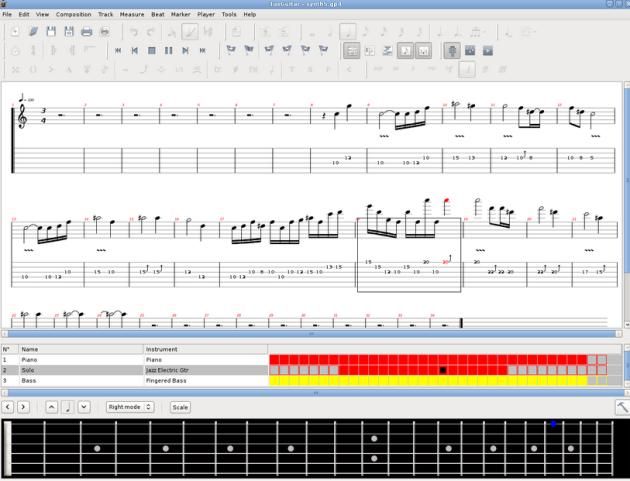Click the fretboard settings wrench icon
Screen dimensions: 630x481
[621, 407]
